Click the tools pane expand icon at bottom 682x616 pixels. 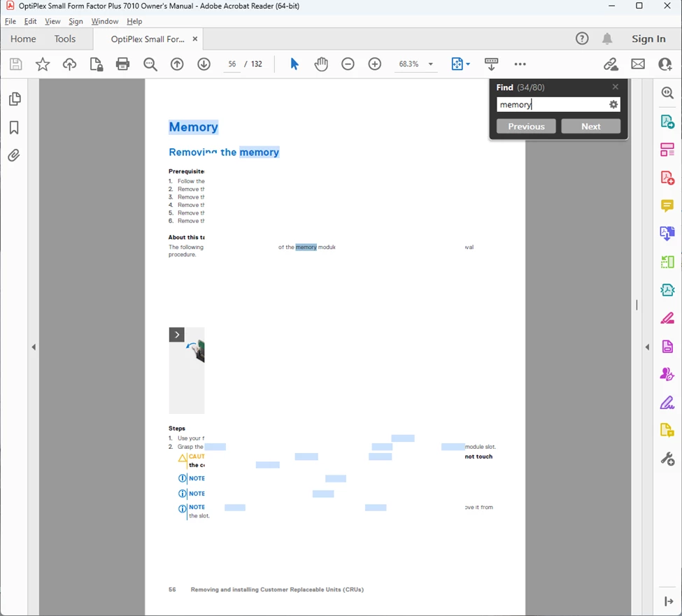click(x=668, y=601)
